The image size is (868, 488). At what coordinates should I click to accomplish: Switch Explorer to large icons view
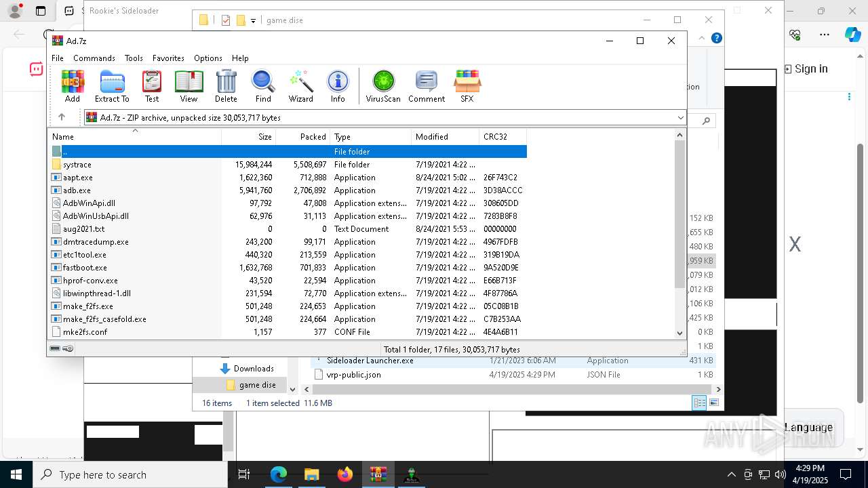(713, 403)
